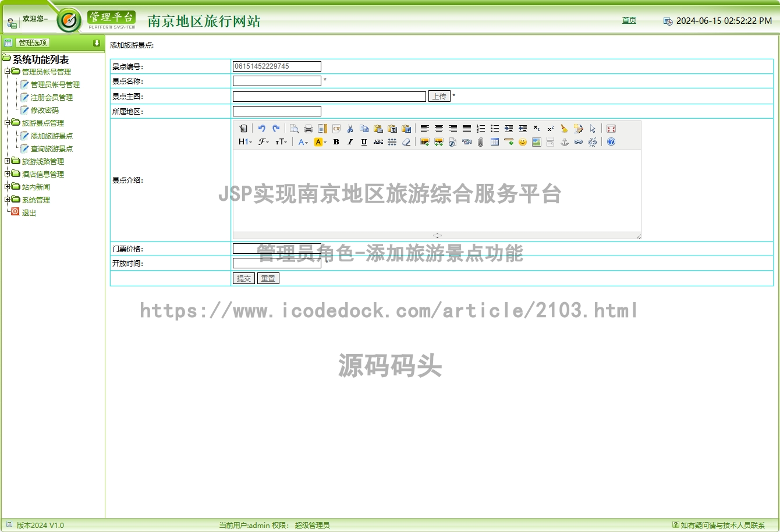This screenshot has width=780, height=532.
Task: Open 注册会员管理 menu item
Action: click(52, 98)
